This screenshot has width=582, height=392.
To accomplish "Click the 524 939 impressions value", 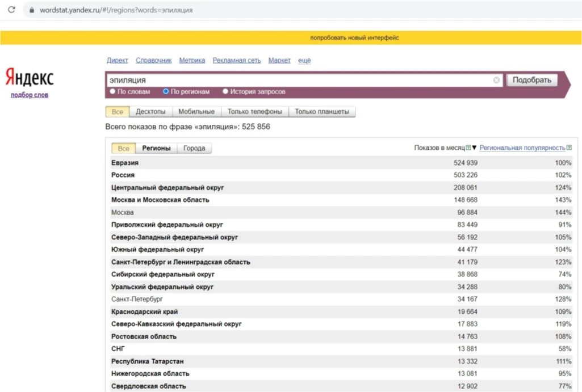I will click(466, 163).
